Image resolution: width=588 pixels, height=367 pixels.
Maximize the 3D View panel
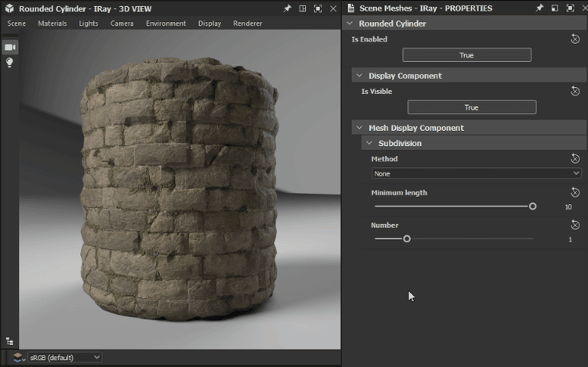point(318,8)
